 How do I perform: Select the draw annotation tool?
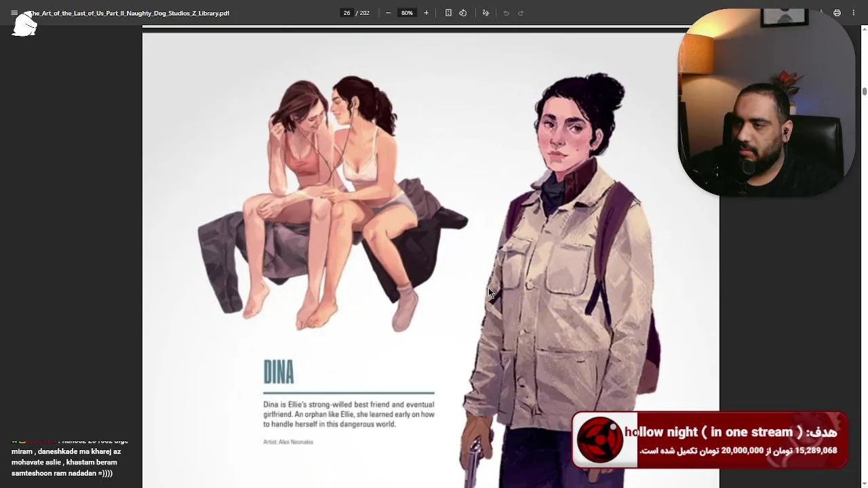click(x=486, y=13)
